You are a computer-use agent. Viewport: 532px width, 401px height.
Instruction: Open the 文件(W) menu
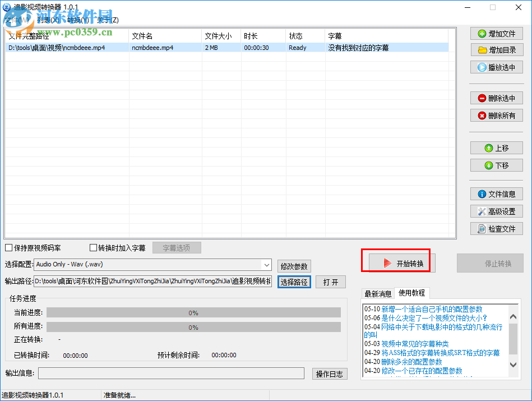point(17,20)
